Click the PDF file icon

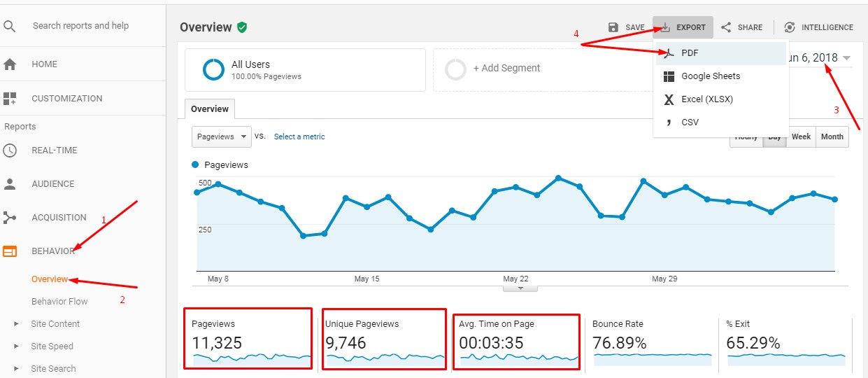[669, 53]
